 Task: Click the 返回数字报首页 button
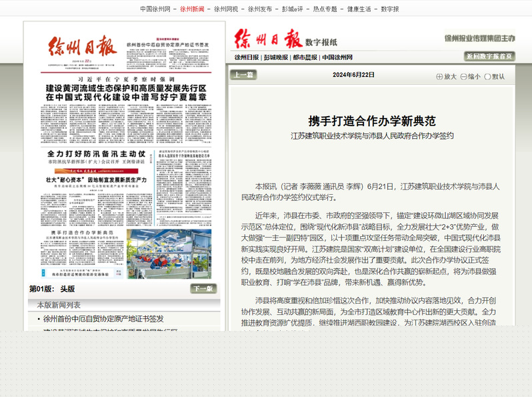coord(489,56)
